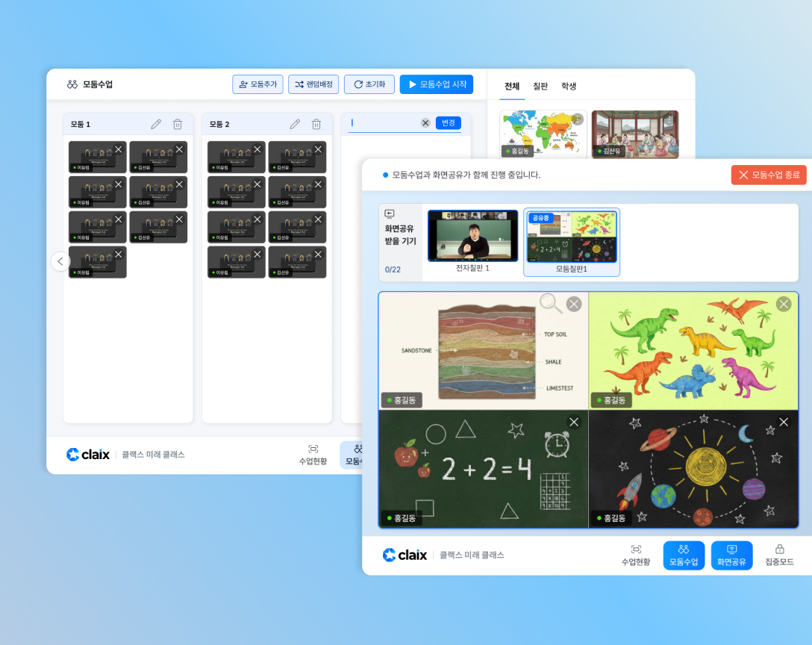Clear the group name input with X icon
This screenshot has height=645, width=812.
pyautogui.click(x=425, y=123)
